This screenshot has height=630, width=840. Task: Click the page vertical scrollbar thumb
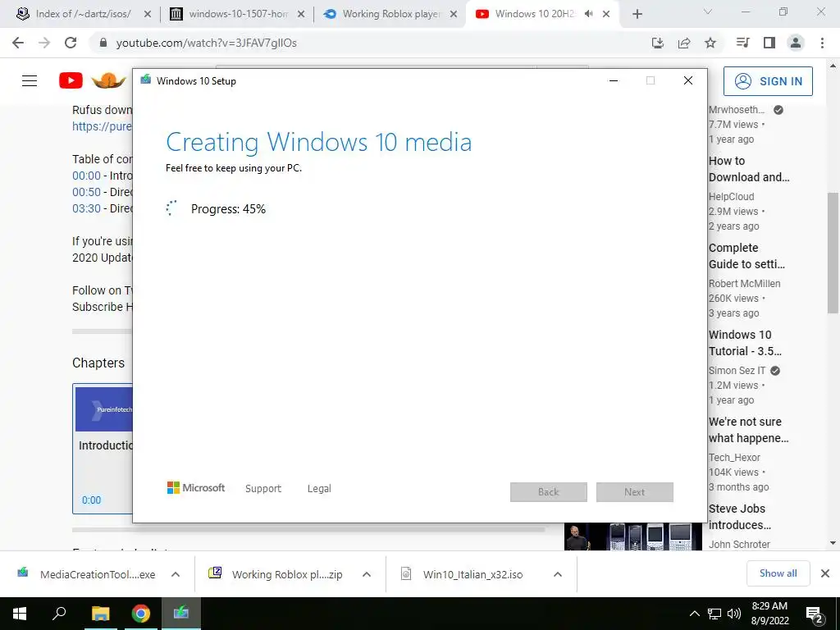pos(833,253)
